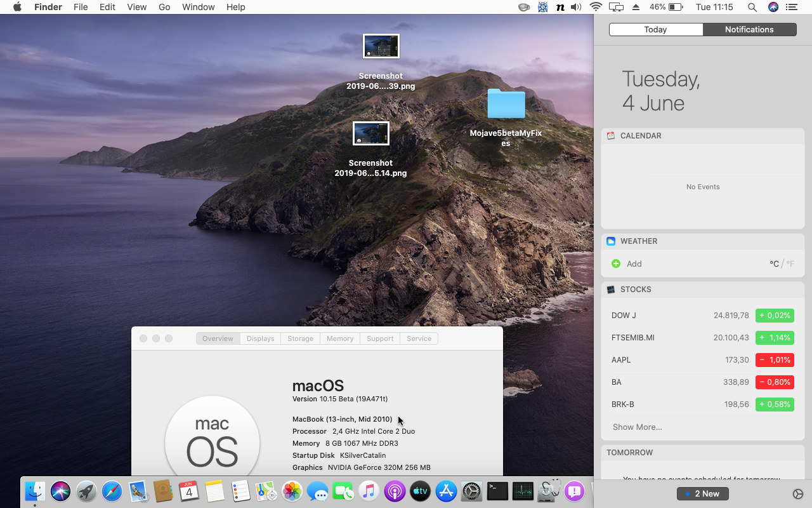
Task: Select Overview tab in About This Mac
Action: click(218, 338)
